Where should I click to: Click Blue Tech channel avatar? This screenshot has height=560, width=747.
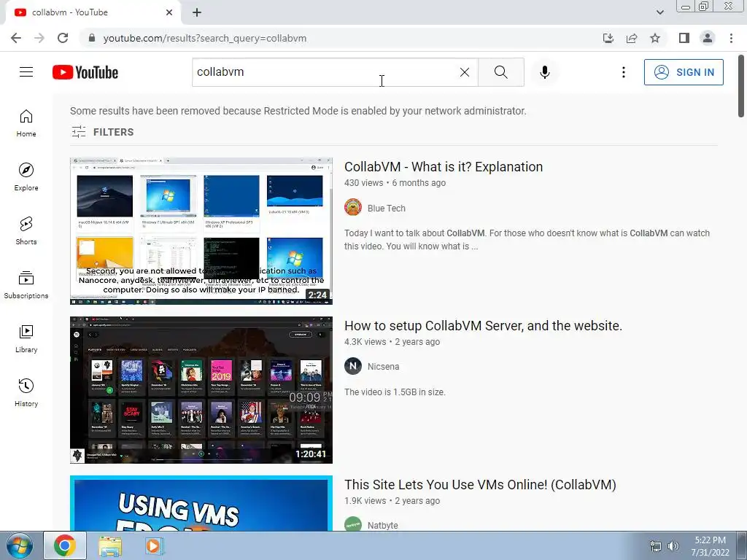(353, 207)
